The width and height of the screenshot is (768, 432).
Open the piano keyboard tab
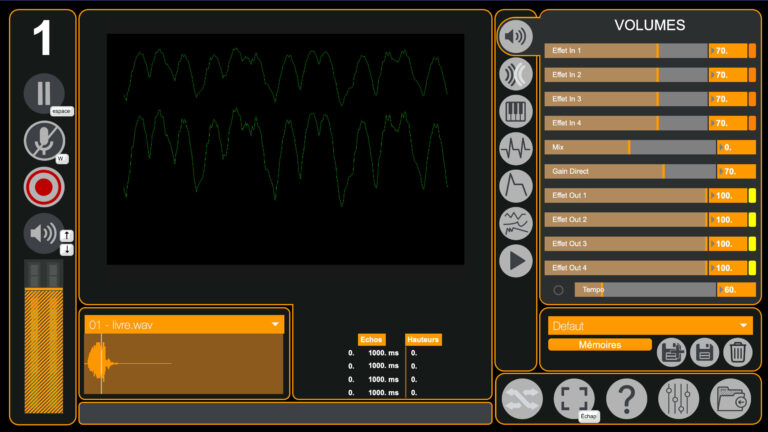point(516,111)
